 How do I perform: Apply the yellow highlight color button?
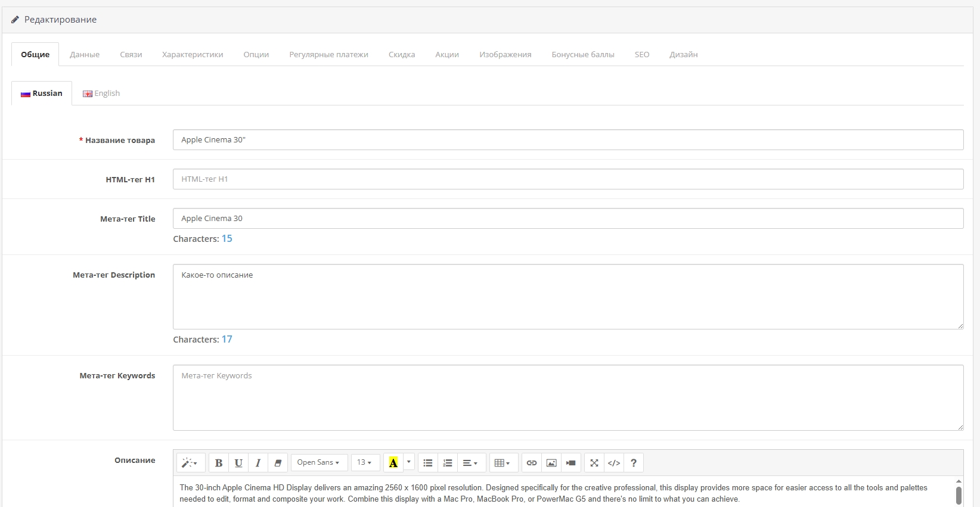[x=393, y=463]
